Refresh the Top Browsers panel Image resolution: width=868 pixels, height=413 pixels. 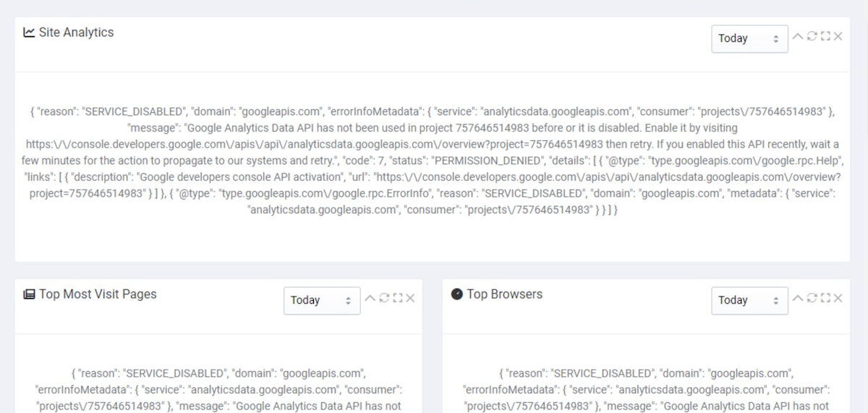[x=812, y=298]
